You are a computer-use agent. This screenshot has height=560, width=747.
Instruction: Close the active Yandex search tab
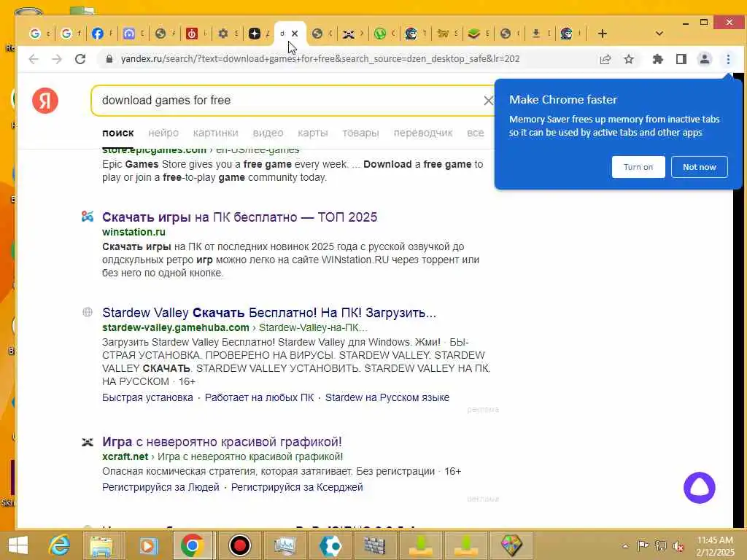click(x=295, y=34)
